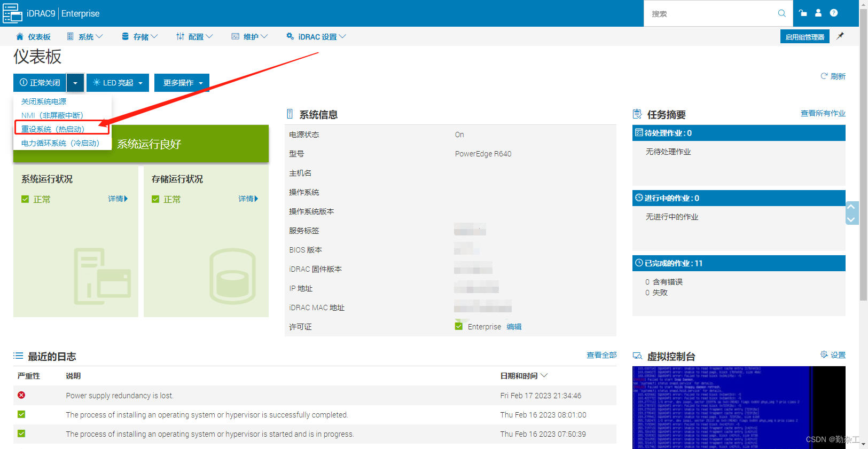Expand the 系统 menu
The height and width of the screenshot is (449, 868).
(85, 36)
